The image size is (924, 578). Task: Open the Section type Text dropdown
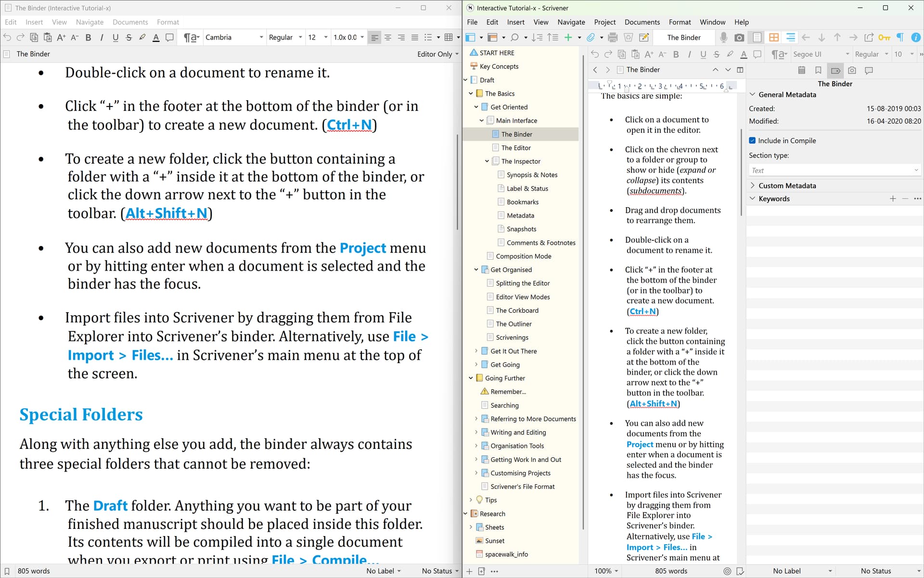click(834, 171)
